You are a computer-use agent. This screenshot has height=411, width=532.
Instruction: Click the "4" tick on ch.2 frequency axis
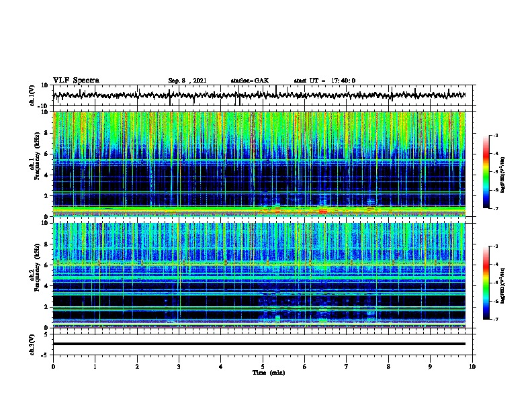(47, 286)
